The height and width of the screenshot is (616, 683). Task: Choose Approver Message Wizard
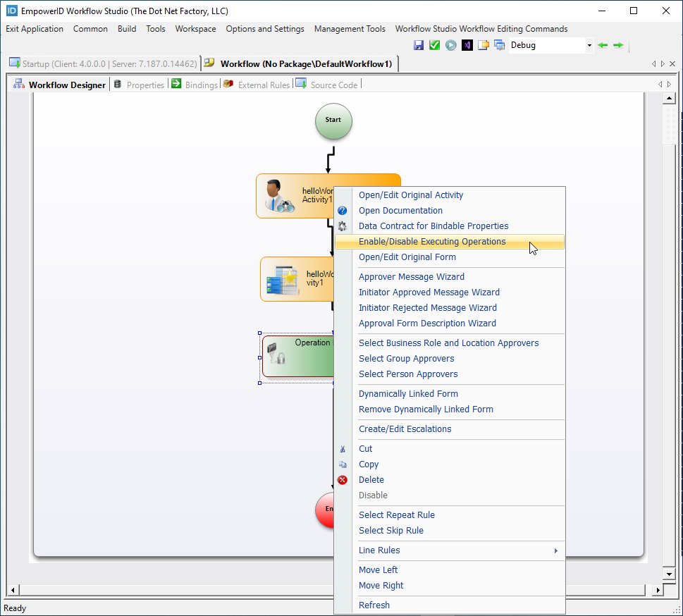[411, 277]
